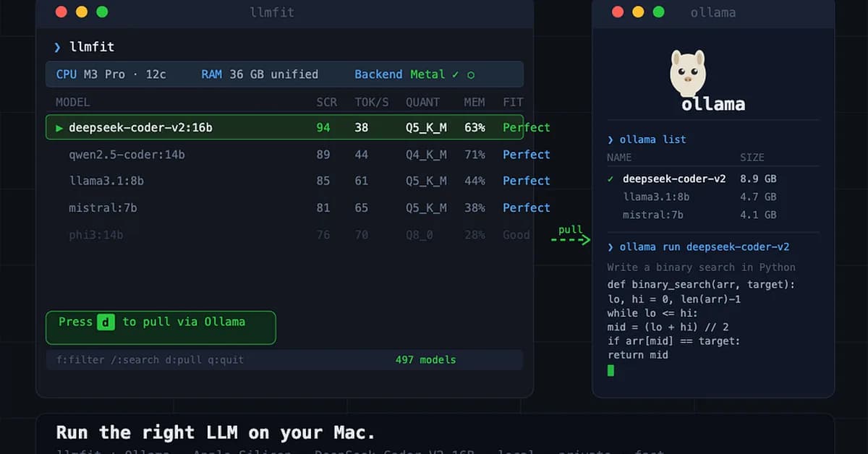Click the green play arrow beside deepseek-coder-v2:16b

(x=59, y=128)
